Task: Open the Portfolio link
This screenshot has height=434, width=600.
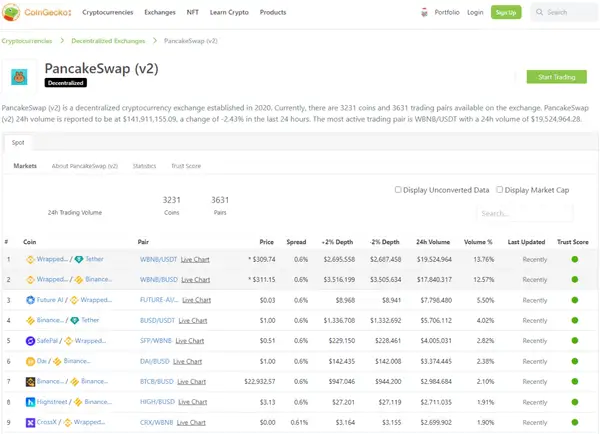Action: pos(447,12)
